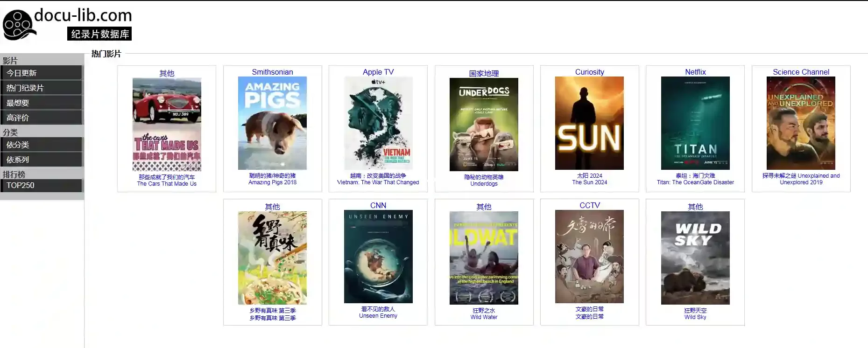
Task: Click the docu-lib.com film reel logo
Action: point(19,24)
